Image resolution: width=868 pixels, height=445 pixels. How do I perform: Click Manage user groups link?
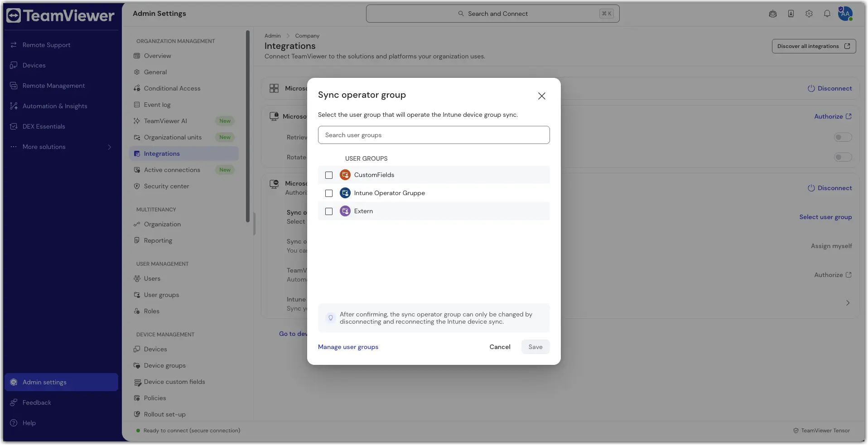click(348, 347)
